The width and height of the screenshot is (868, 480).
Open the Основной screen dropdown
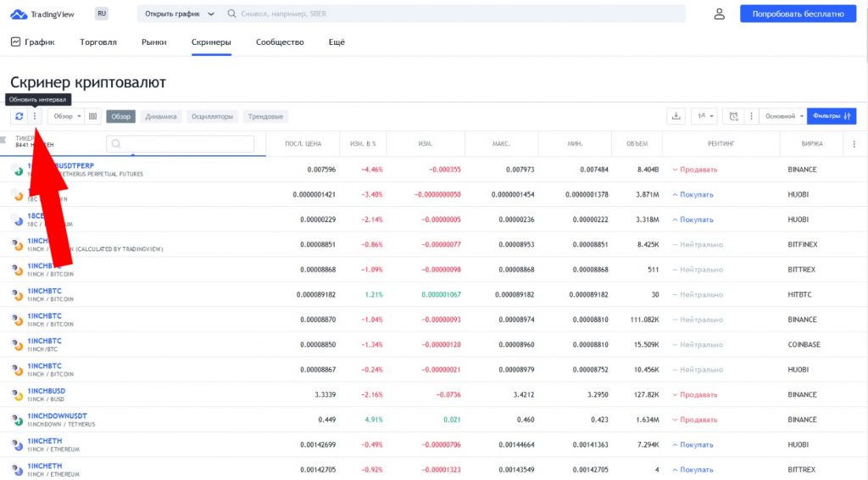[784, 116]
